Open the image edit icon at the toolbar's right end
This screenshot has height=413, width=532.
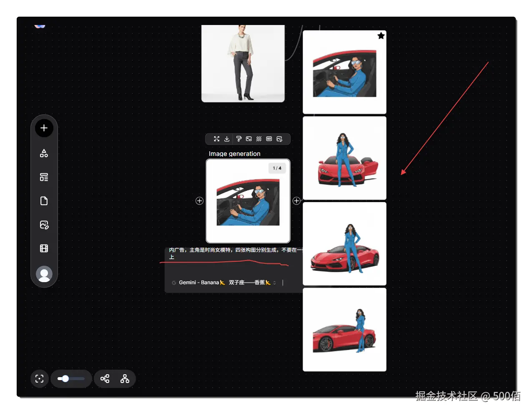tap(279, 139)
